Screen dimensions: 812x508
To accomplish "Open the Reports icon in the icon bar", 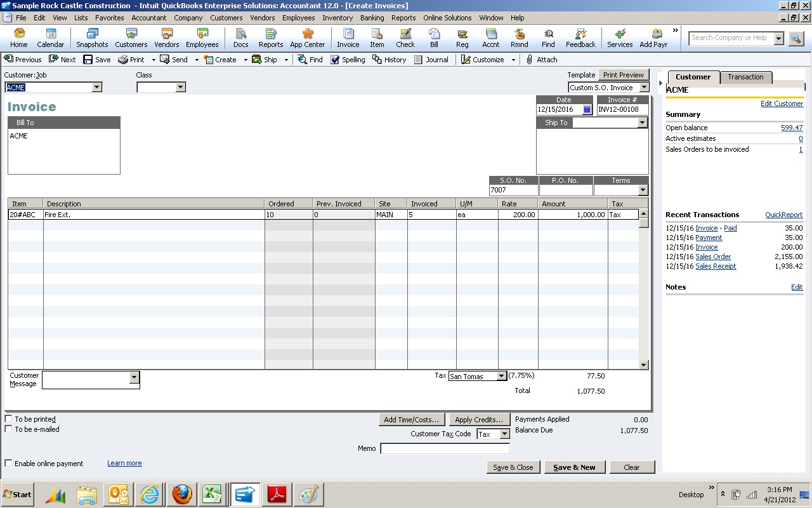I will tap(271, 38).
